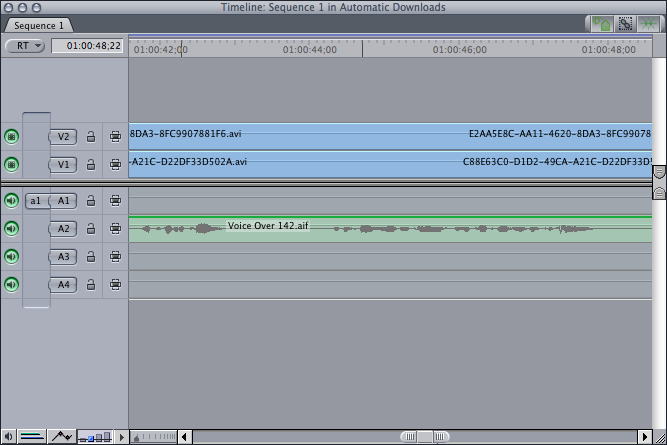Switch to the Sequence 1 tab
Viewport: 667px width, 445px height.
pyautogui.click(x=38, y=26)
